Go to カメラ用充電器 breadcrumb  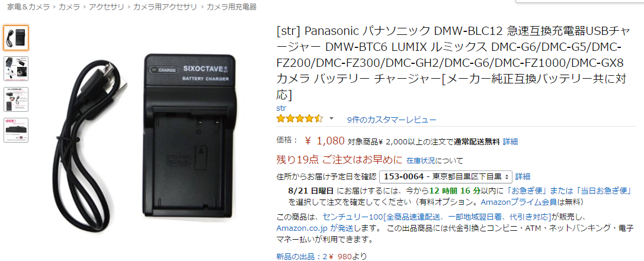(x=232, y=7)
